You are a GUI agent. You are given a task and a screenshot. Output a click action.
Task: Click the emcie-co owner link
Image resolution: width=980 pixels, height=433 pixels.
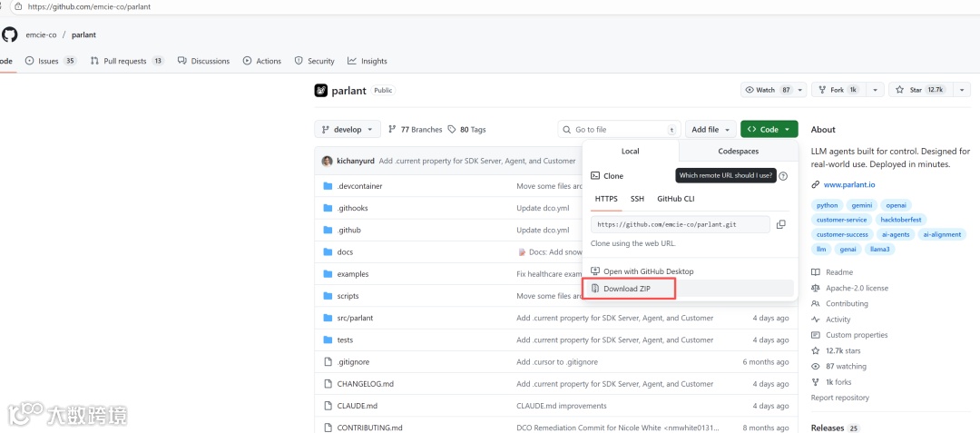tap(41, 35)
